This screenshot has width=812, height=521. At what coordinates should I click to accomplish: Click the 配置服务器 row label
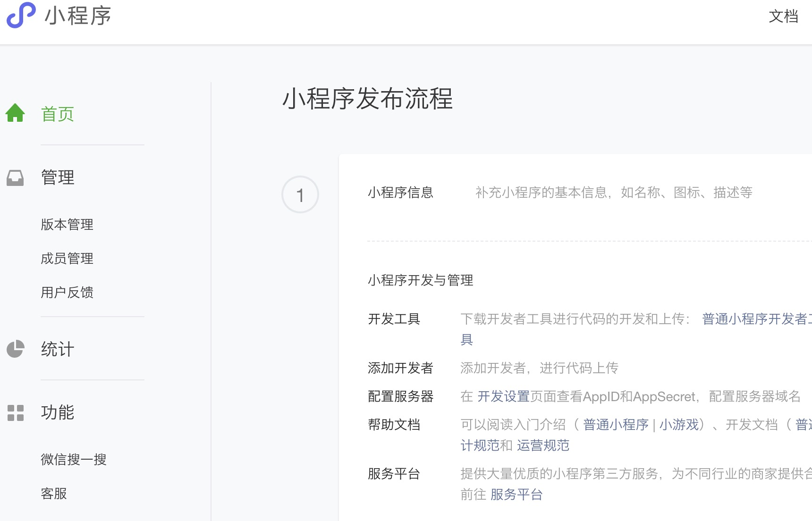click(x=400, y=396)
